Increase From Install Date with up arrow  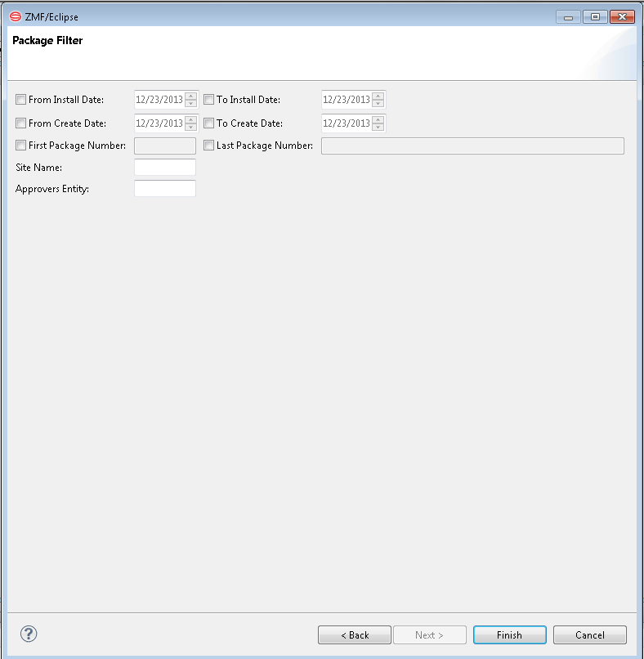coord(190,96)
